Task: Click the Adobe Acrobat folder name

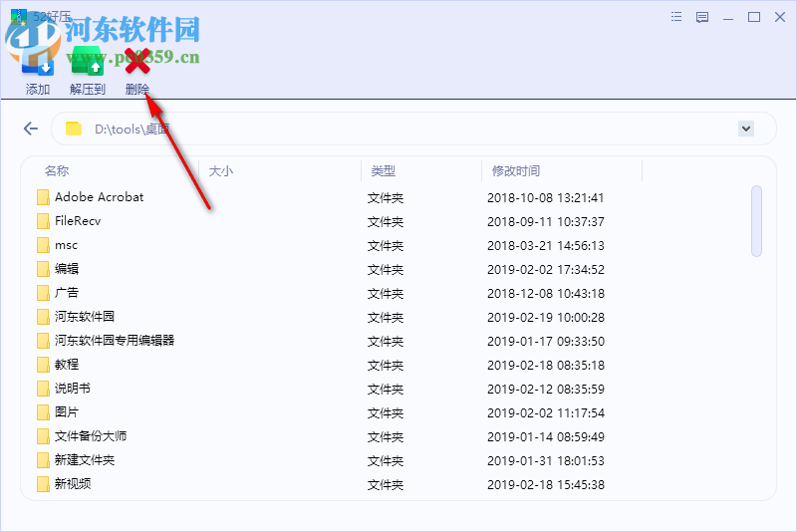Action: coord(99,197)
